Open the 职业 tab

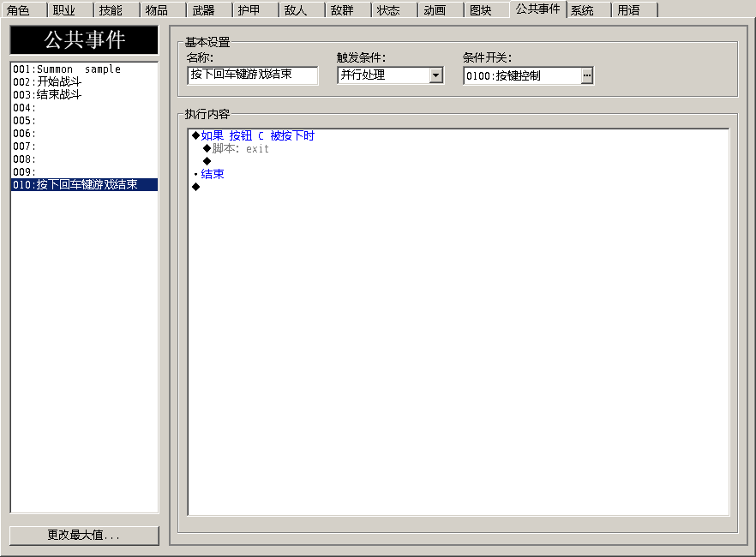(70, 10)
